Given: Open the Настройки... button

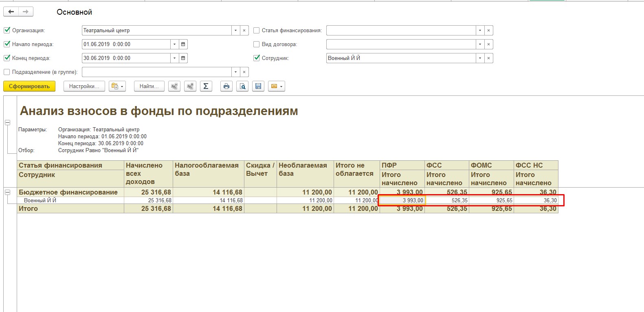Looking at the screenshot, I should (84, 86).
